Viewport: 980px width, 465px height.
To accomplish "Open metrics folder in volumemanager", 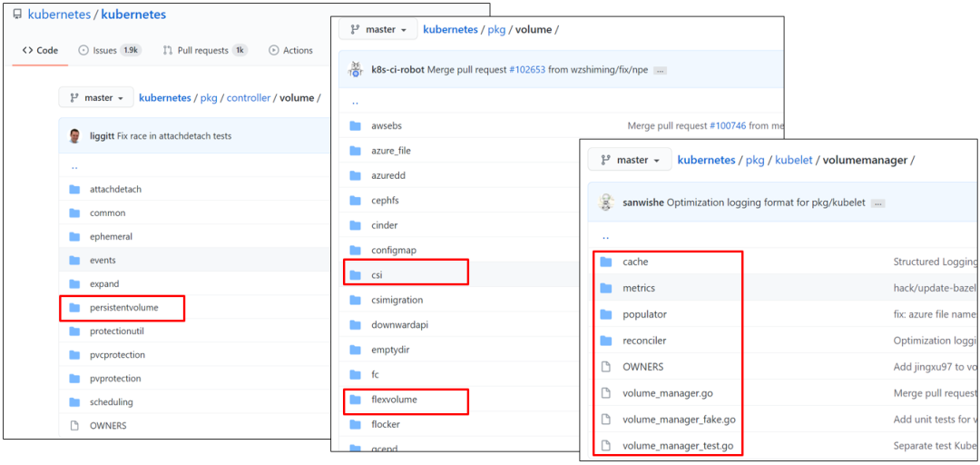I will (x=639, y=288).
